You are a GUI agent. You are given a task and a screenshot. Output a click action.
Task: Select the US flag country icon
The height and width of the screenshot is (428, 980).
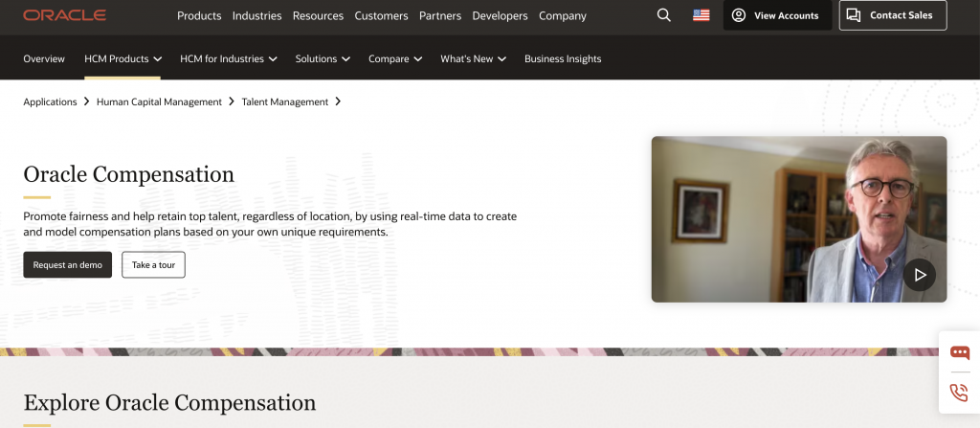[702, 15]
